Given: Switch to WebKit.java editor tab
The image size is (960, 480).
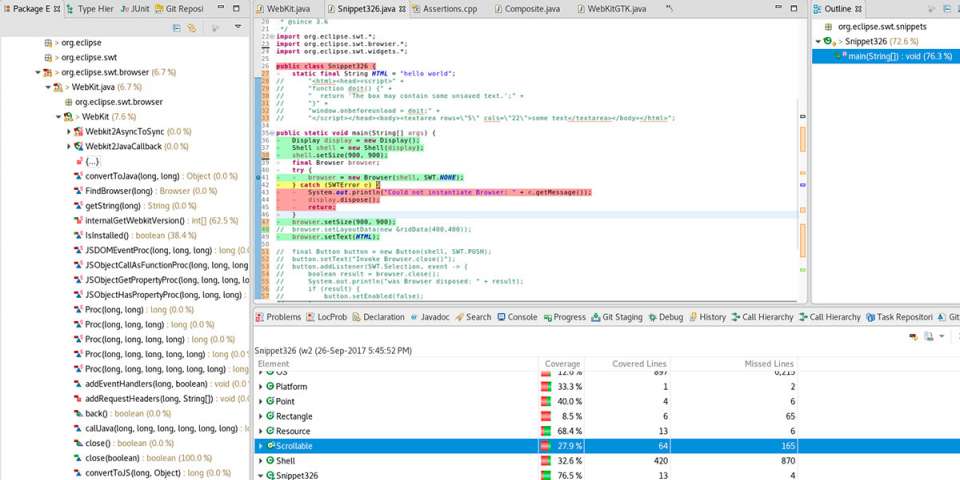Looking at the screenshot, I should coord(288,9).
